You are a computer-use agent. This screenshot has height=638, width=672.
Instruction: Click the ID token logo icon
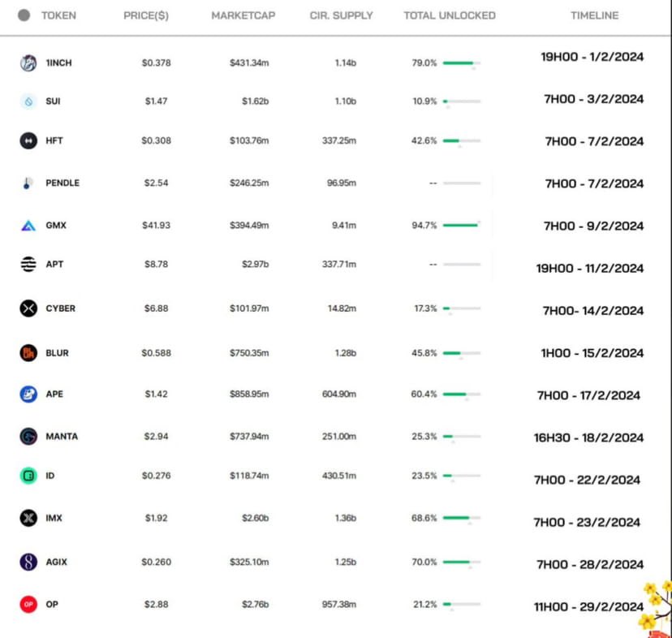coord(28,476)
